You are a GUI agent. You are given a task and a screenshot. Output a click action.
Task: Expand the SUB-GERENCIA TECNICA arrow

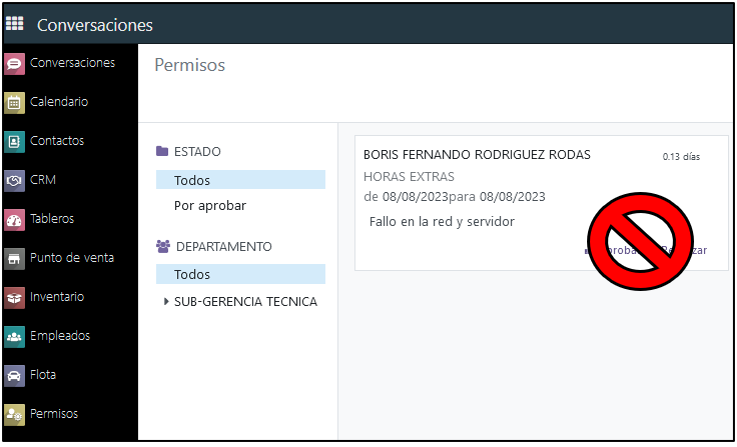coord(166,302)
